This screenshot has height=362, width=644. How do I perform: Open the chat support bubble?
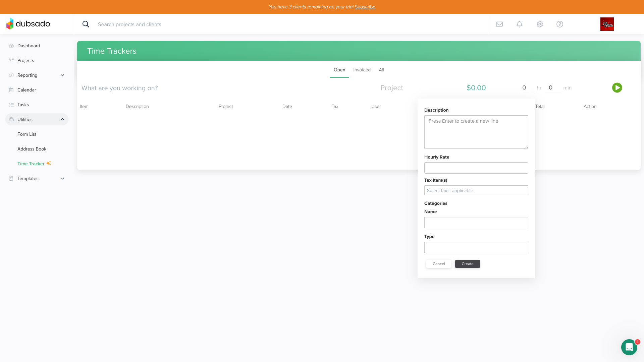click(629, 347)
